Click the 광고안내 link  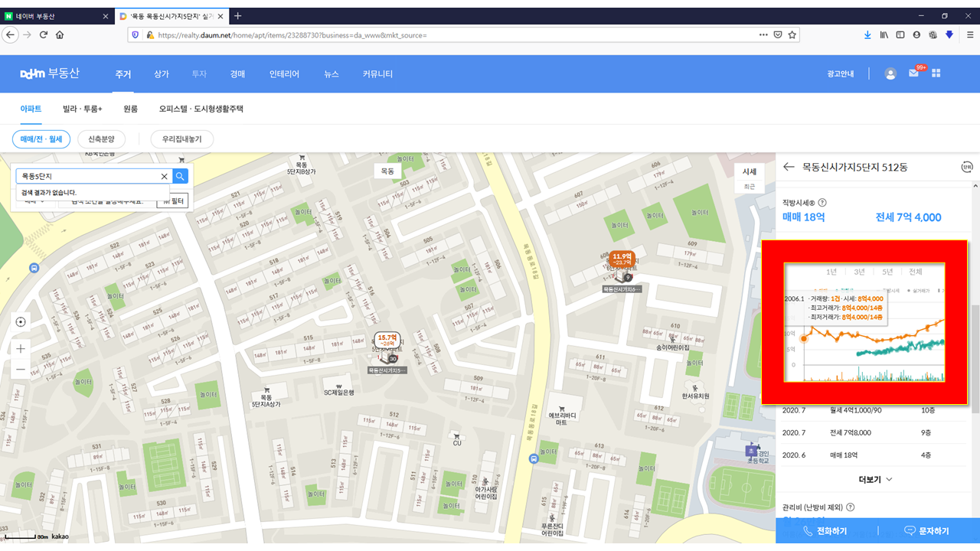pos(840,73)
